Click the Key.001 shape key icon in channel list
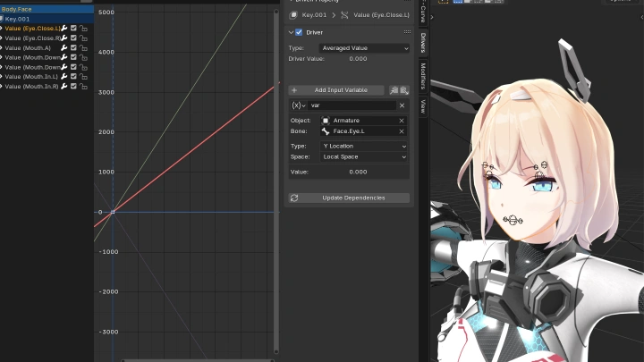The image size is (644, 362). (2, 19)
